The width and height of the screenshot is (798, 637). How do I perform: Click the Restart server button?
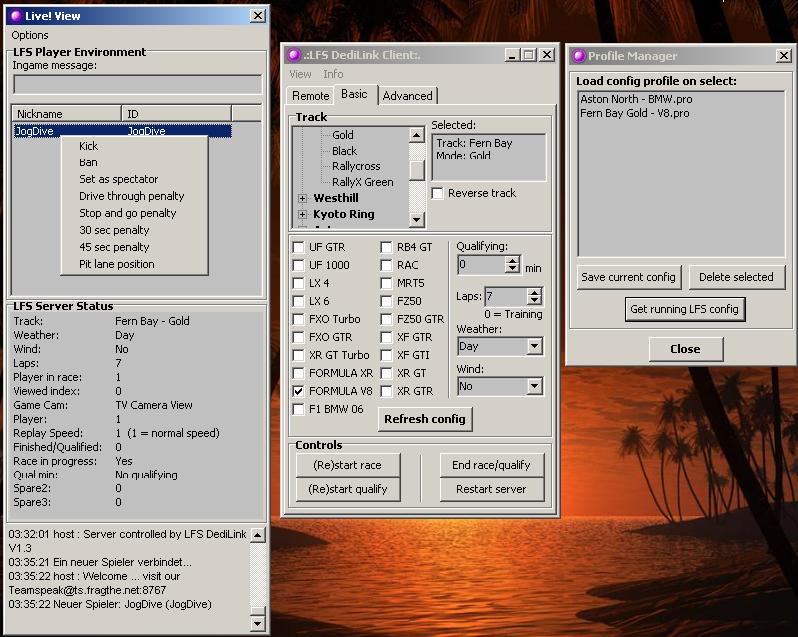click(x=491, y=489)
